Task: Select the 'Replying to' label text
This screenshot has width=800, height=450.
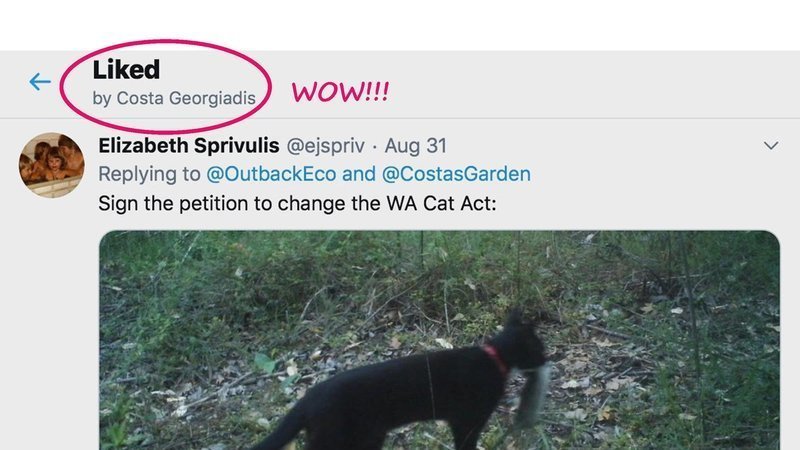Action: click(x=149, y=174)
